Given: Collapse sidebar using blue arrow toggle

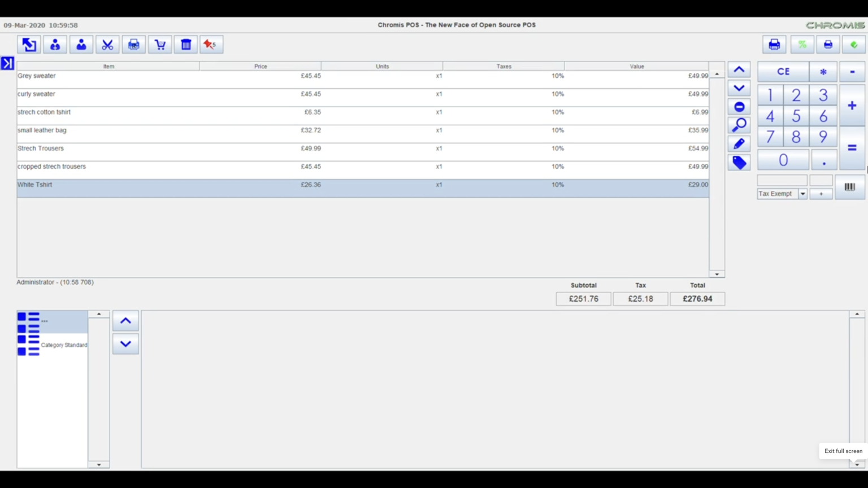Looking at the screenshot, I should tap(7, 63).
